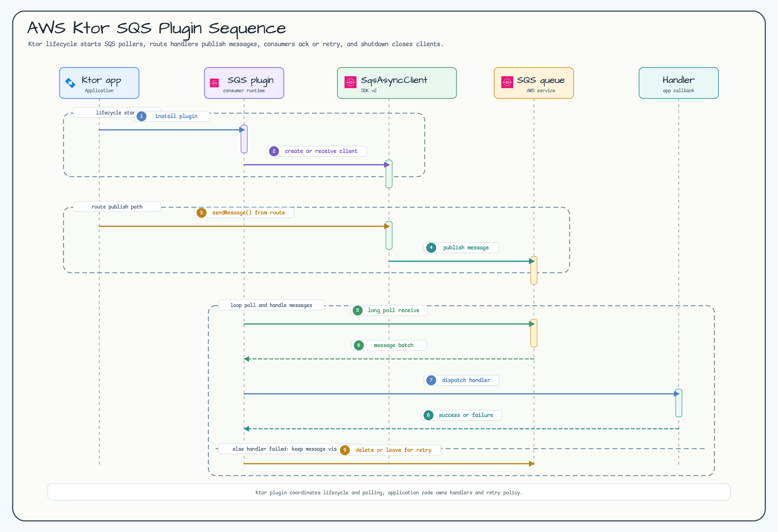Image resolution: width=778 pixels, height=532 pixels.
Task: Click the 'SQS plugin' participant title
Action: click(x=250, y=80)
